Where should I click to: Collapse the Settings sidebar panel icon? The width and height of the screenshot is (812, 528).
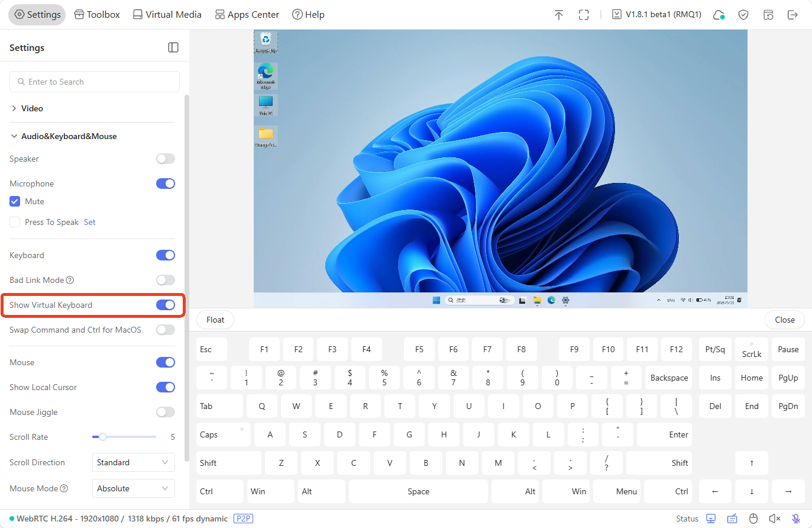pyautogui.click(x=173, y=47)
